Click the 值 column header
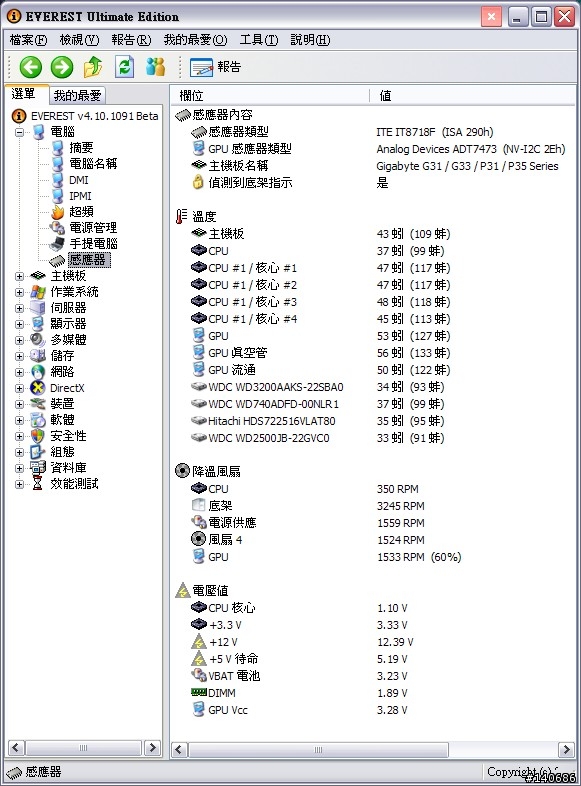 point(472,95)
